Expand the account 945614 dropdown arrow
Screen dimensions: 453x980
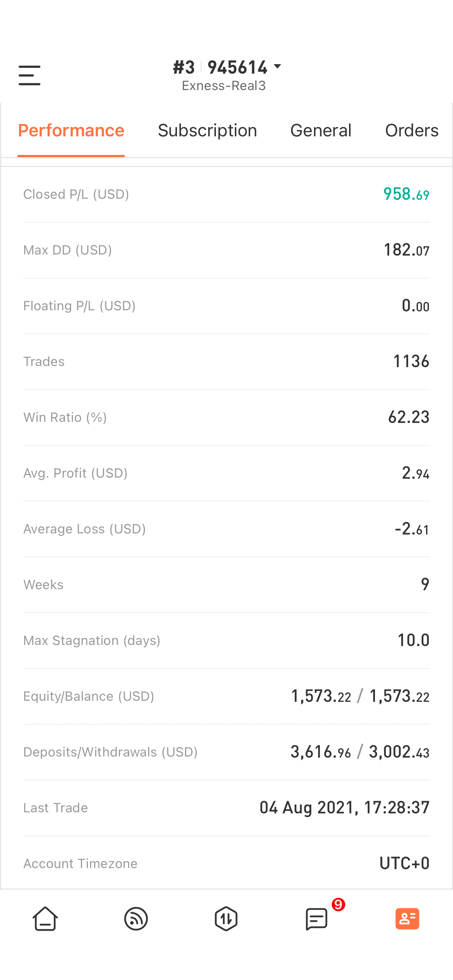tap(278, 67)
